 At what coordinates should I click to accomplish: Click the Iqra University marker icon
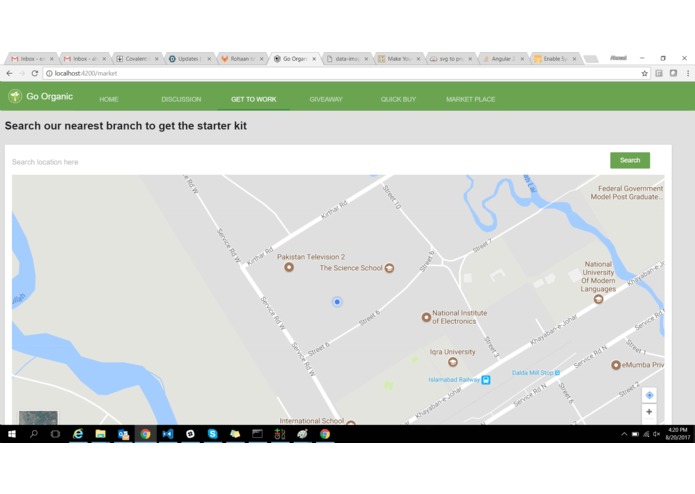pyautogui.click(x=453, y=362)
